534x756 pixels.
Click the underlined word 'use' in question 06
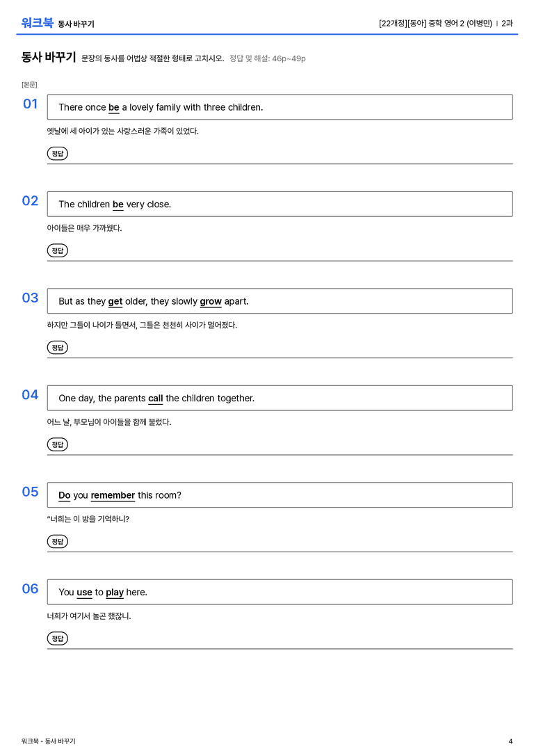coord(84,592)
